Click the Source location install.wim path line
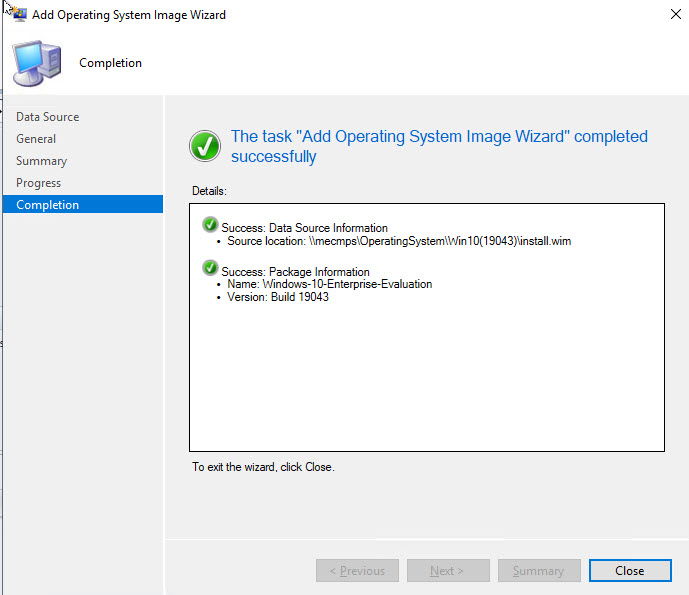Viewport: 689px width, 595px height. (399, 241)
